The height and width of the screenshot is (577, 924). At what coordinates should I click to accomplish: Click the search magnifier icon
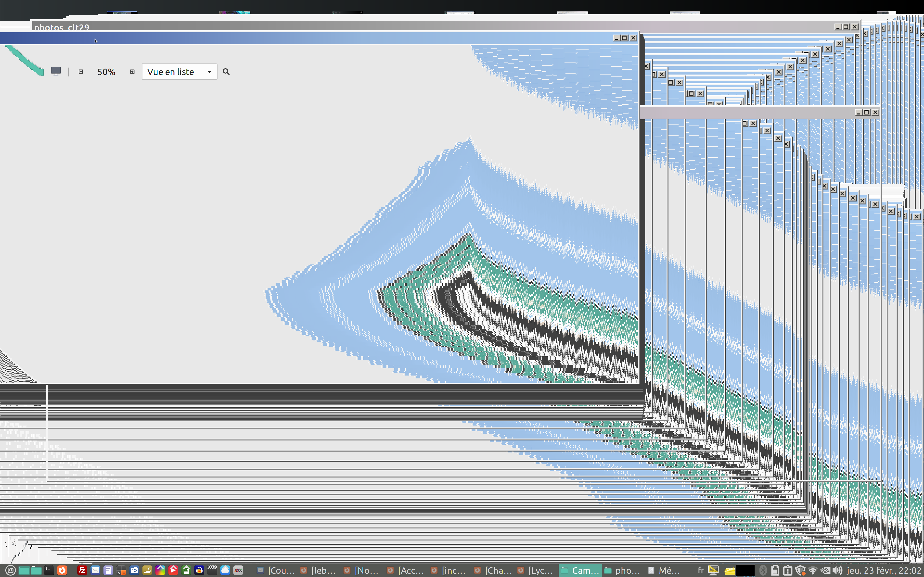[x=226, y=72]
